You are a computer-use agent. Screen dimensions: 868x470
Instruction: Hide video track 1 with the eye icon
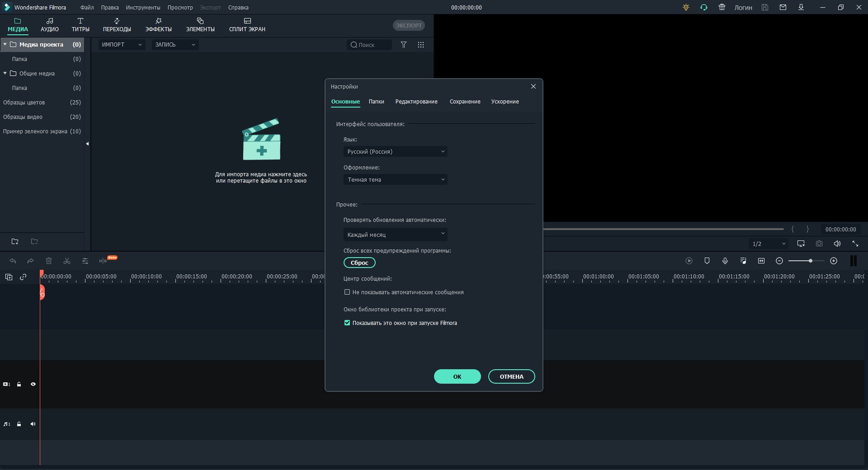pyautogui.click(x=33, y=384)
